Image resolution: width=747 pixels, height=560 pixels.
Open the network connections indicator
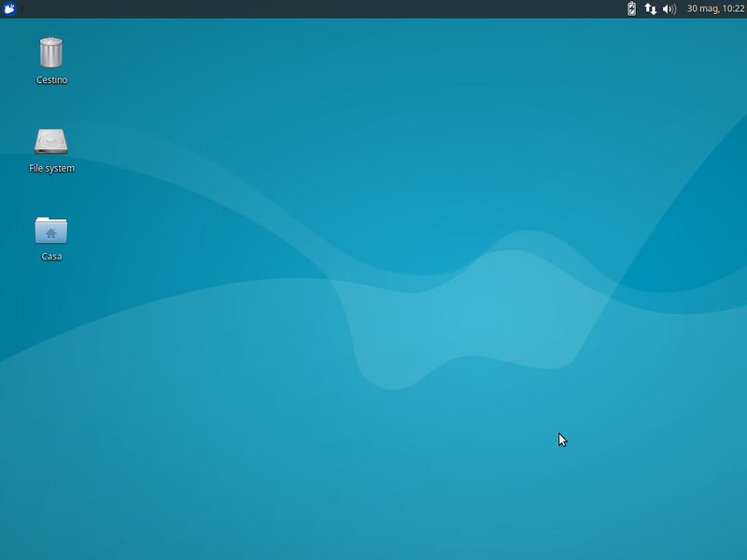click(x=651, y=9)
